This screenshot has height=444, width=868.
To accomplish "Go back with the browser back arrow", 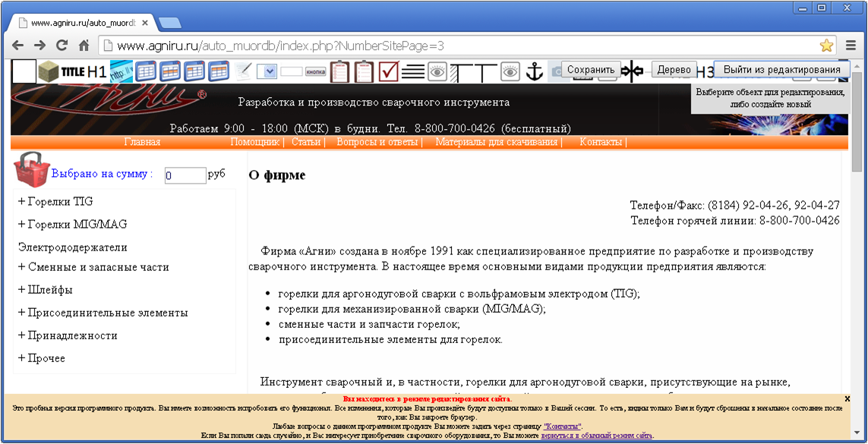I will click(x=17, y=46).
